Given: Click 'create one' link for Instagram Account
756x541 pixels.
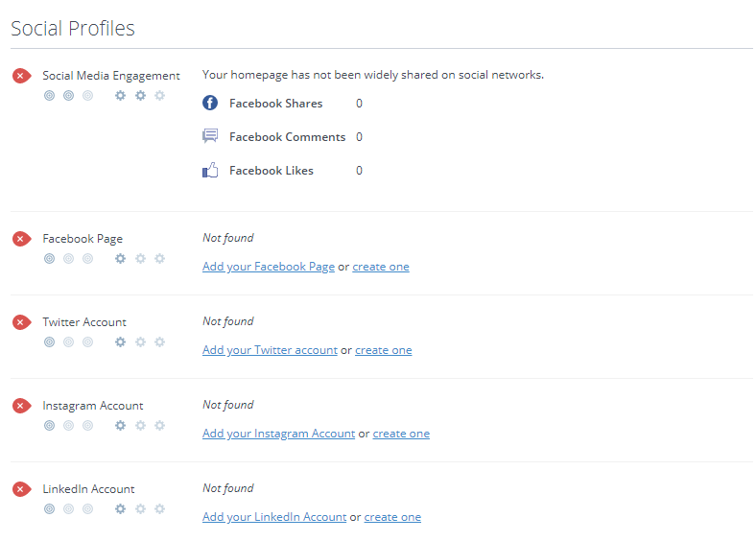Looking at the screenshot, I should (401, 434).
